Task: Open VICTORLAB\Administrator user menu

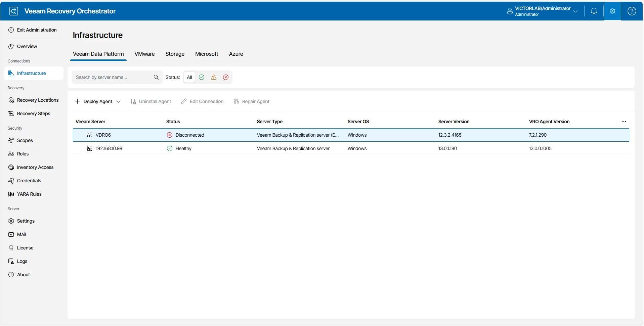Action: coord(542,11)
